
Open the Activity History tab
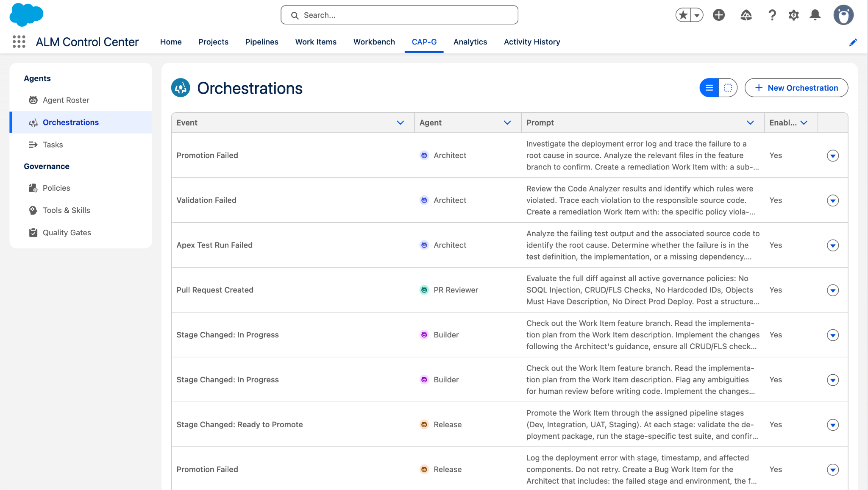532,42
